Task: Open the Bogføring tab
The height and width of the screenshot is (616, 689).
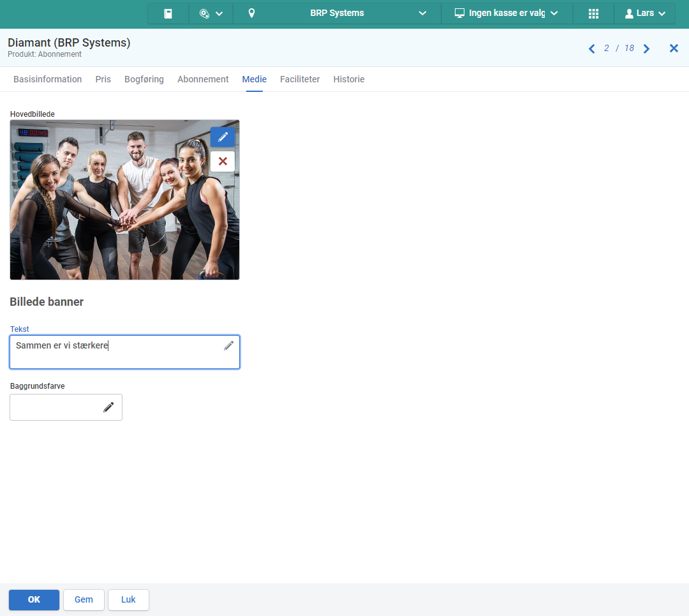Action: (144, 79)
